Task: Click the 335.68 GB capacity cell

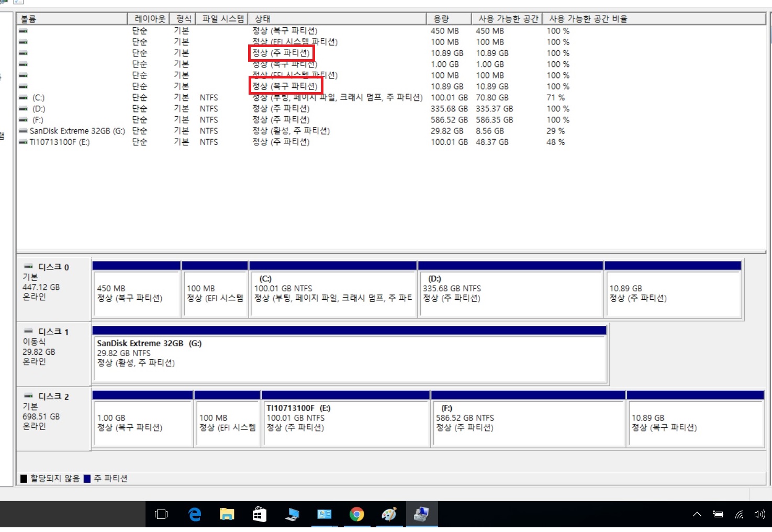Action: click(x=449, y=108)
